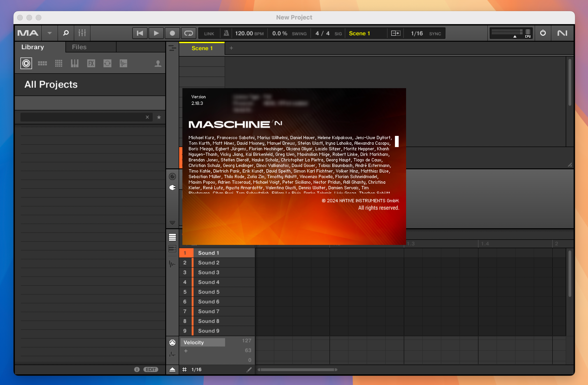Arm recording with the Record button
This screenshot has height=385, width=588.
point(172,33)
